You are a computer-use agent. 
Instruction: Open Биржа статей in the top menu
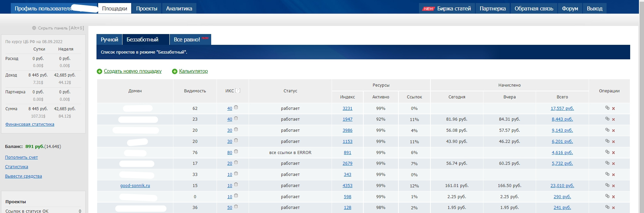coord(447,8)
